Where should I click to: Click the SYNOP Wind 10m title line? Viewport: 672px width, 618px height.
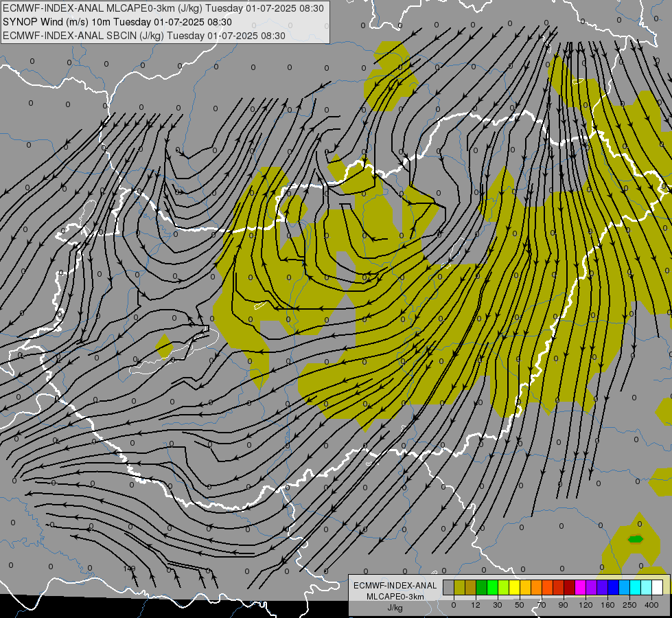[x=117, y=22]
